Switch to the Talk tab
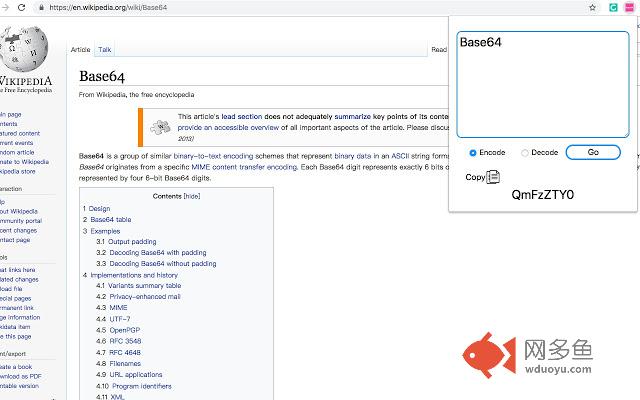Viewport: 640px width, 400px height. tap(105, 49)
